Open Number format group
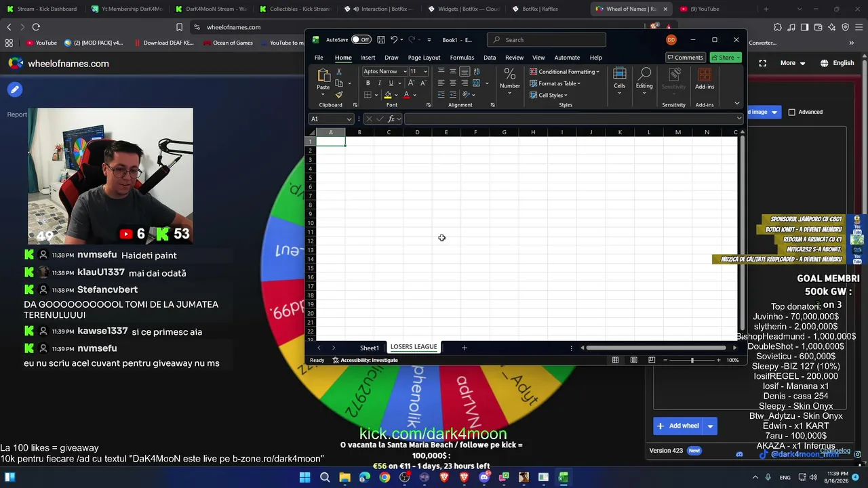The width and height of the screenshot is (868, 488). click(510, 79)
